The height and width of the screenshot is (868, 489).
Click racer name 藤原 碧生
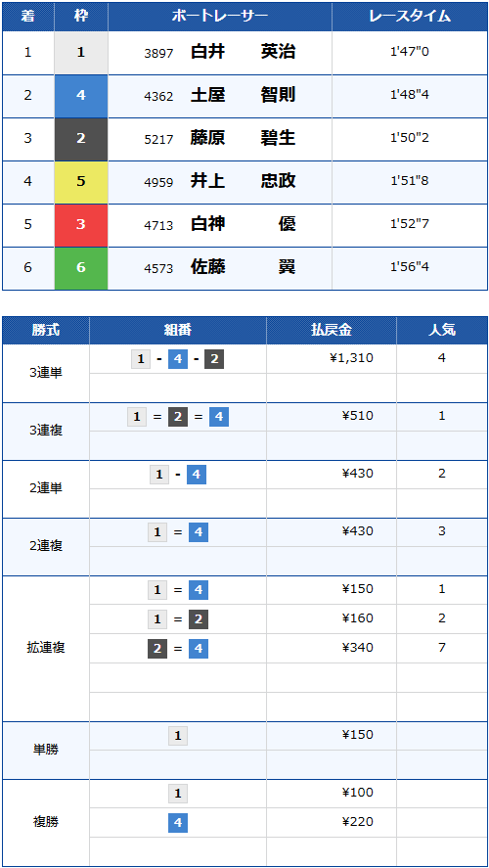tap(243, 139)
